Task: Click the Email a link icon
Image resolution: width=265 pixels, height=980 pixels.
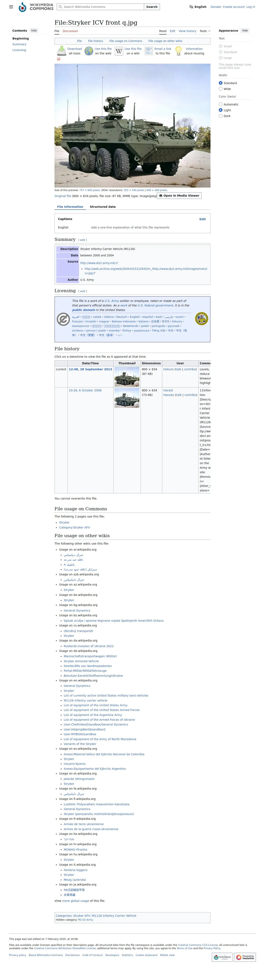Action: (149, 51)
